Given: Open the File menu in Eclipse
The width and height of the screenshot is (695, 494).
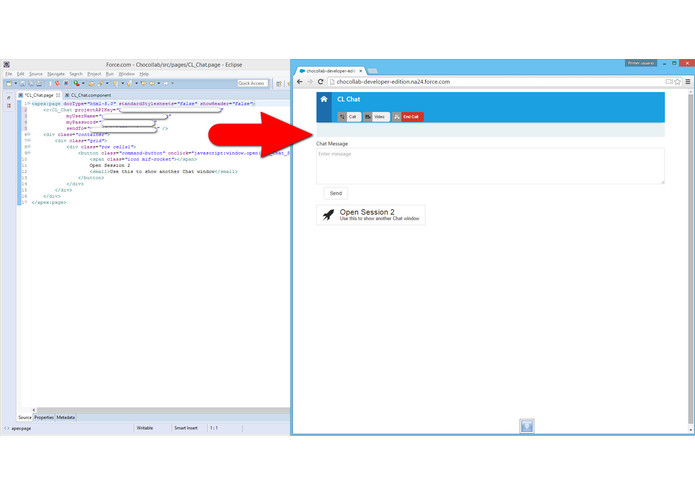Looking at the screenshot, I should 8,74.
